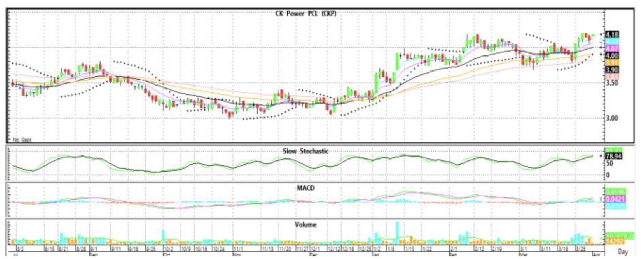Viewport: 644px width, 259px height.
Task: Click the 11/1 date label on time axis
Action: pos(239,249)
